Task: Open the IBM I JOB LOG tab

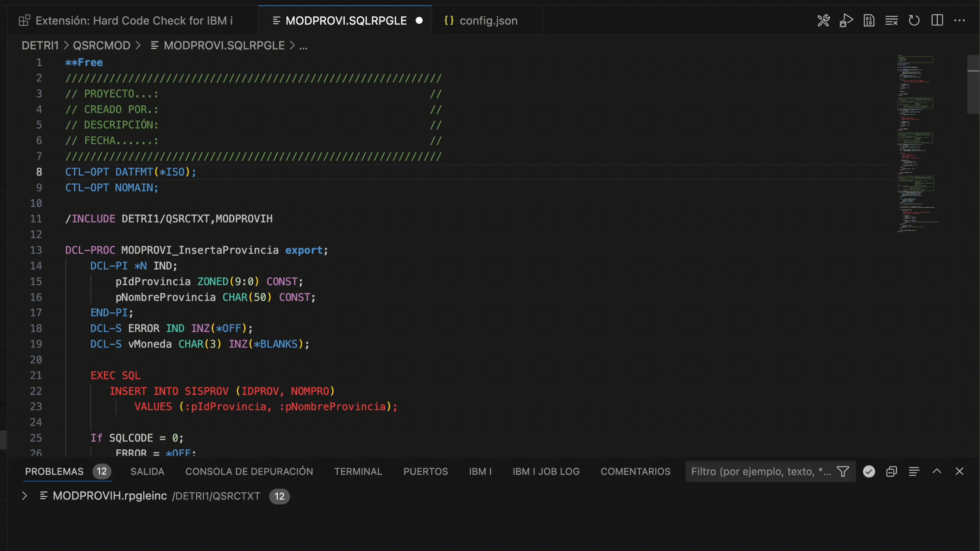Action: pos(546,471)
